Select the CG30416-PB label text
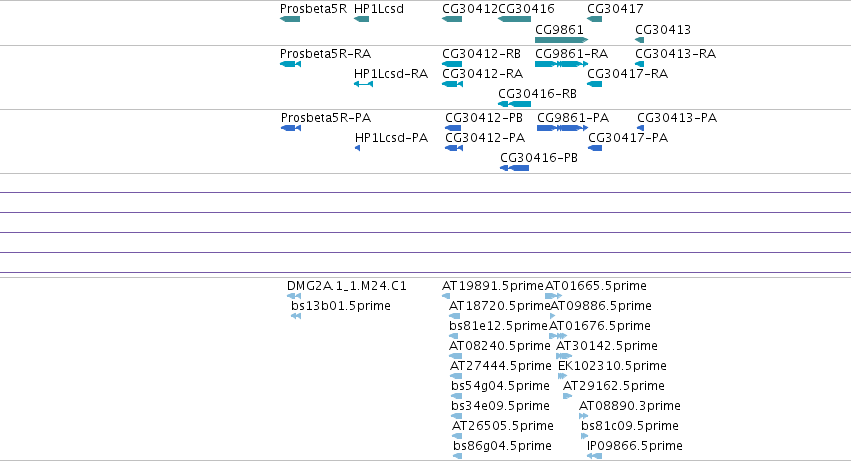Viewport: 851px width, 461px height. (x=539, y=158)
